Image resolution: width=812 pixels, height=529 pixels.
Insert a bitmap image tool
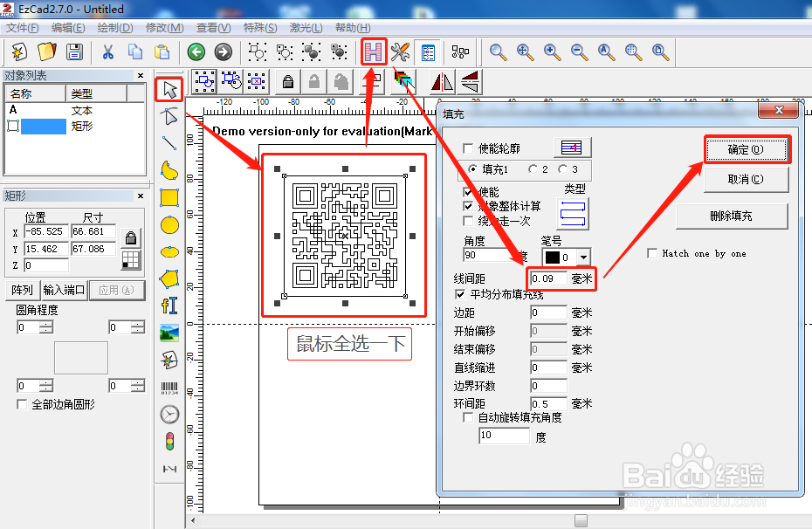point(169,333)
